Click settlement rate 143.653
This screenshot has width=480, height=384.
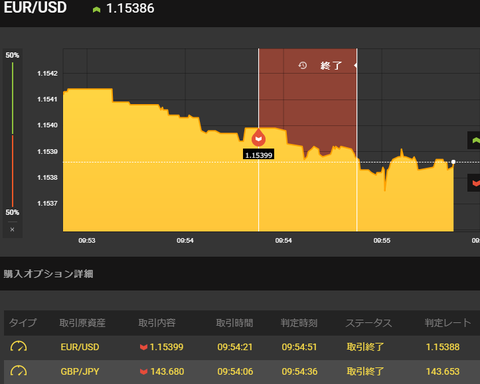coord(443,371)
